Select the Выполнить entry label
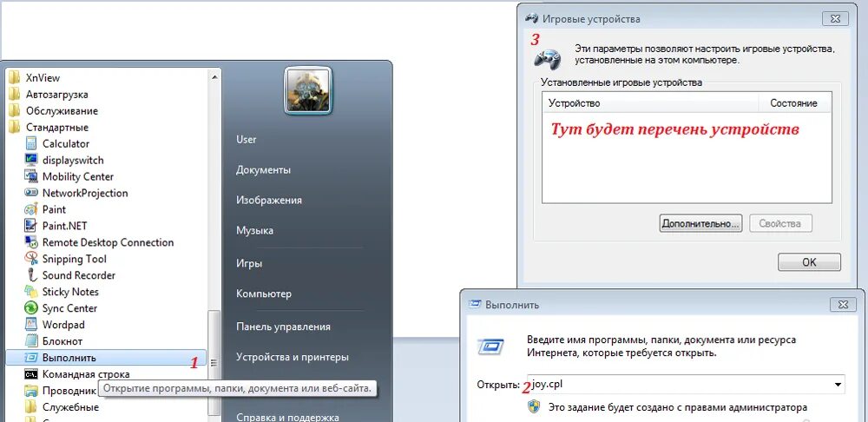 (x=69, y=358)
